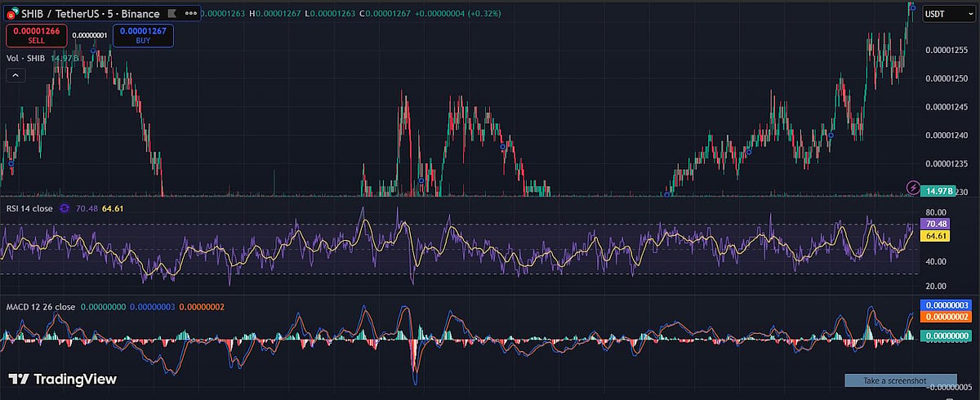Click the 80.00 level on the RSI axis
This screenshot has height=400, width=980.
937,211
